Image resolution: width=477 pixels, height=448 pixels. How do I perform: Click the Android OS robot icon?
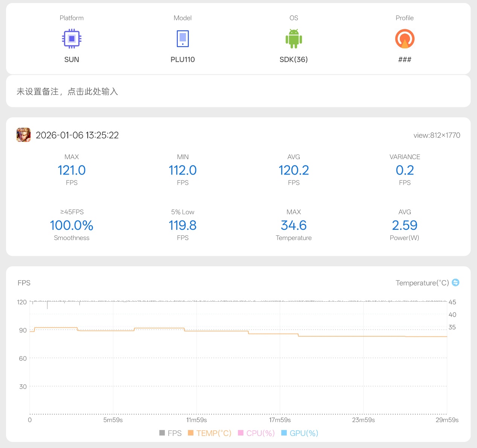294,39
